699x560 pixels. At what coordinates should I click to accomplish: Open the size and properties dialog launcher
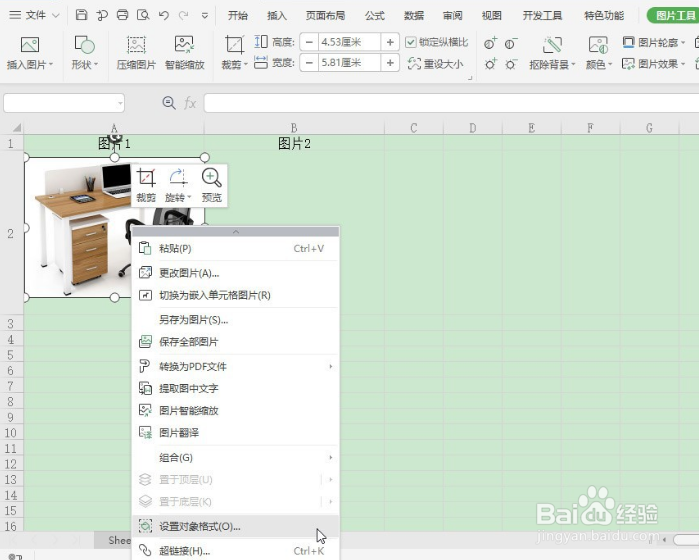click(x=470, y=78)
